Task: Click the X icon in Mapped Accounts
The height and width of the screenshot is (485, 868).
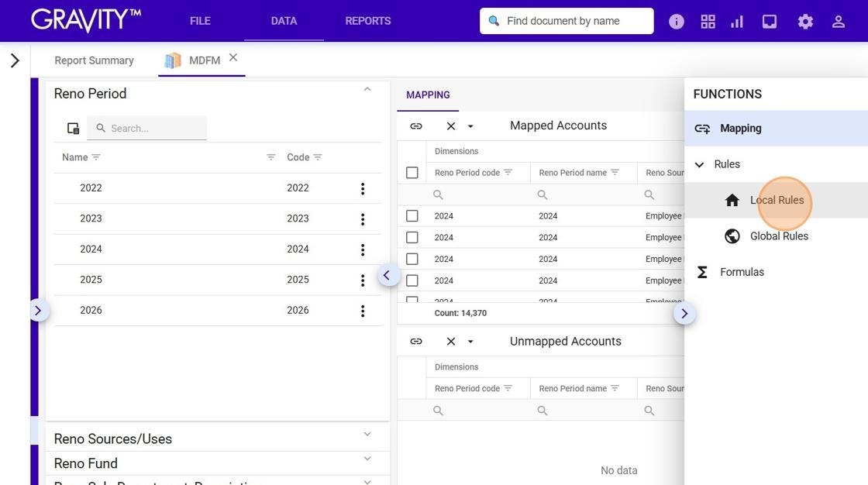Action: 450,126
